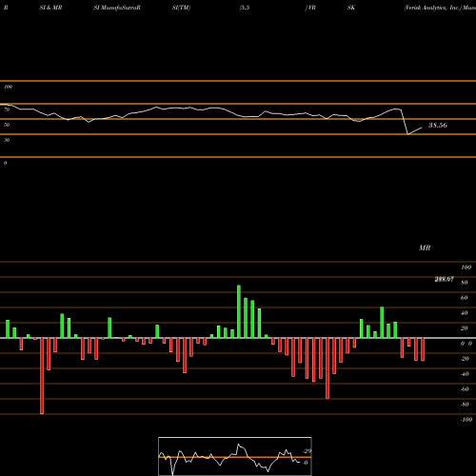
Task: Select the 100 label on RSI axis
Action: pos(8,87)
